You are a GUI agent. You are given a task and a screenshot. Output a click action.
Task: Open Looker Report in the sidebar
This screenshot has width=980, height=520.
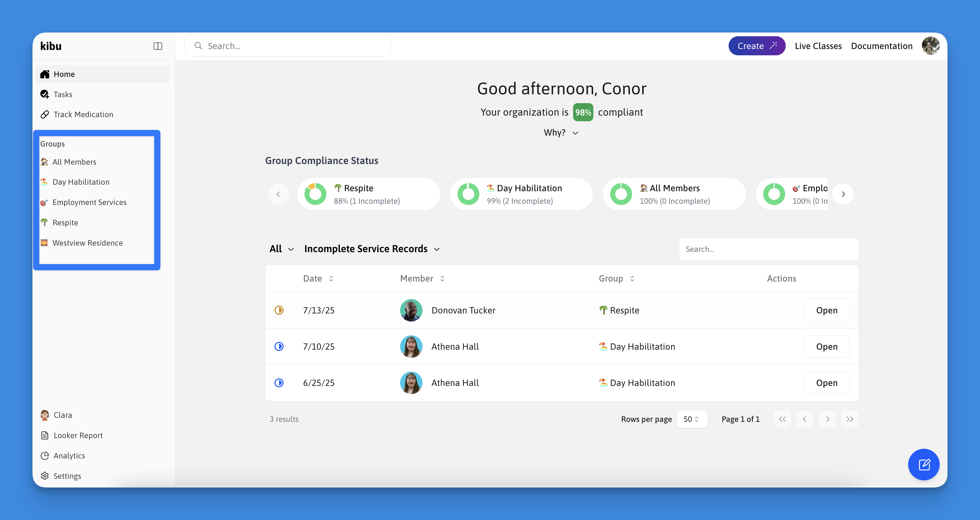(x=78, y=436)
